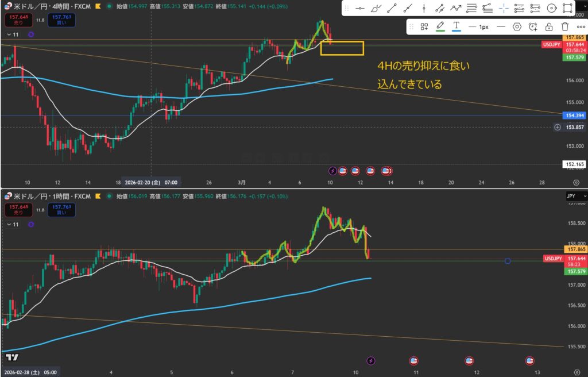Toggle the purple indicator icon in the upper chart
Screen dimensions: 588x377
[31, 34]
